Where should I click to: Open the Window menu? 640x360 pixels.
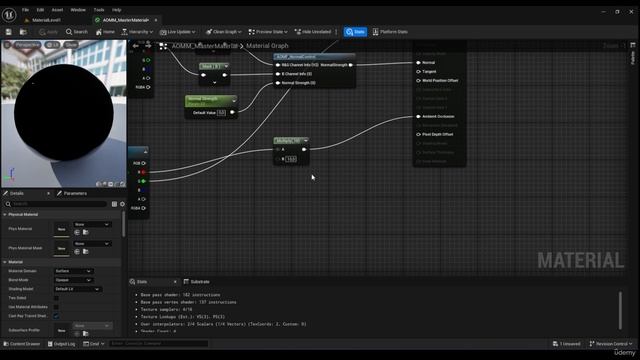78,10
